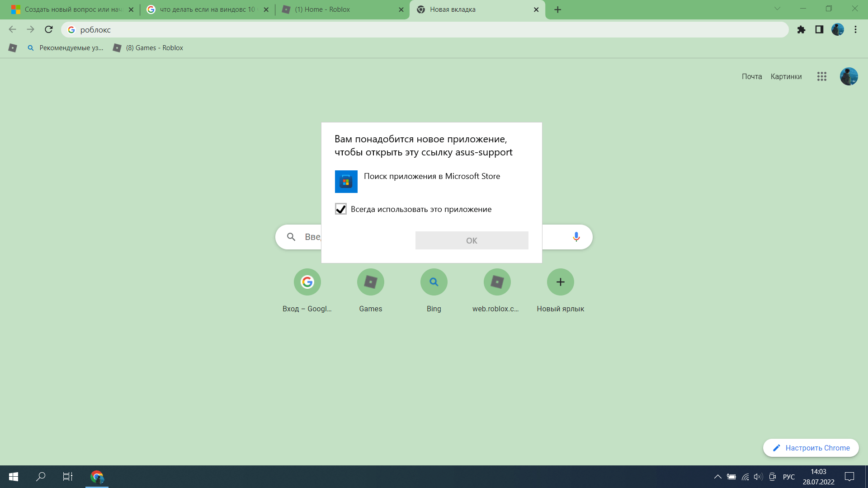Click the Microsoft Store icon in dialog
The height and width of the screenshot is (488, 868).
pos(346,182)
